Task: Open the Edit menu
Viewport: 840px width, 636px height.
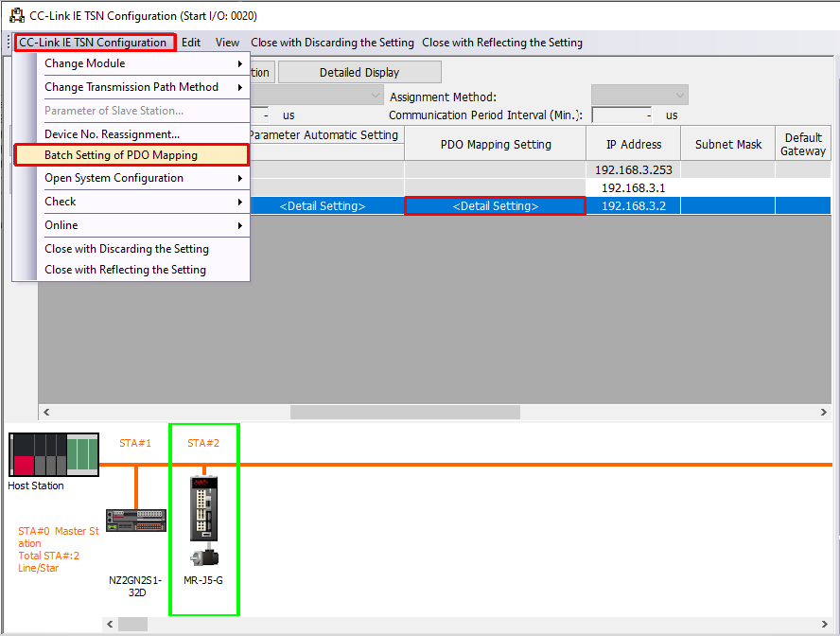Action: point(191,43)
